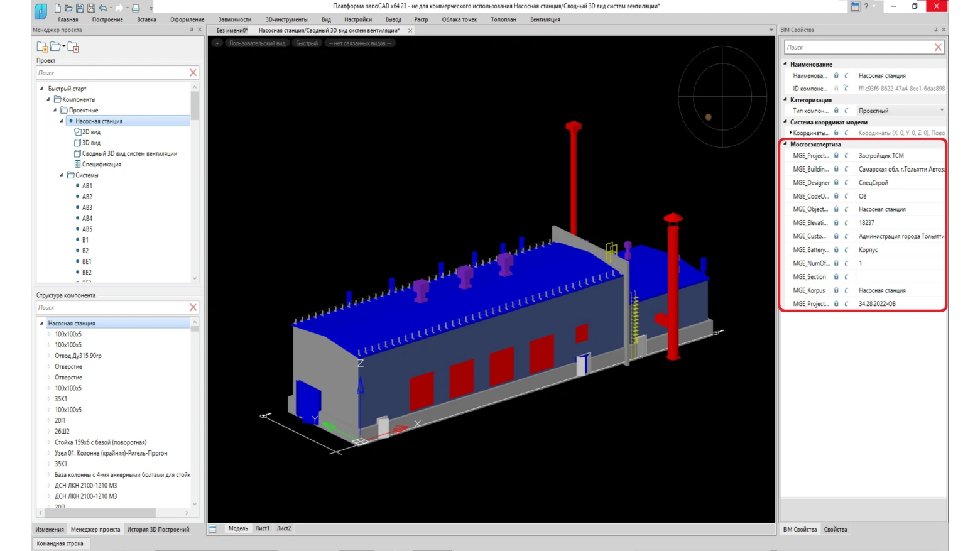Toggle lock on MGE_Designer property

click(x=836, y=183)
